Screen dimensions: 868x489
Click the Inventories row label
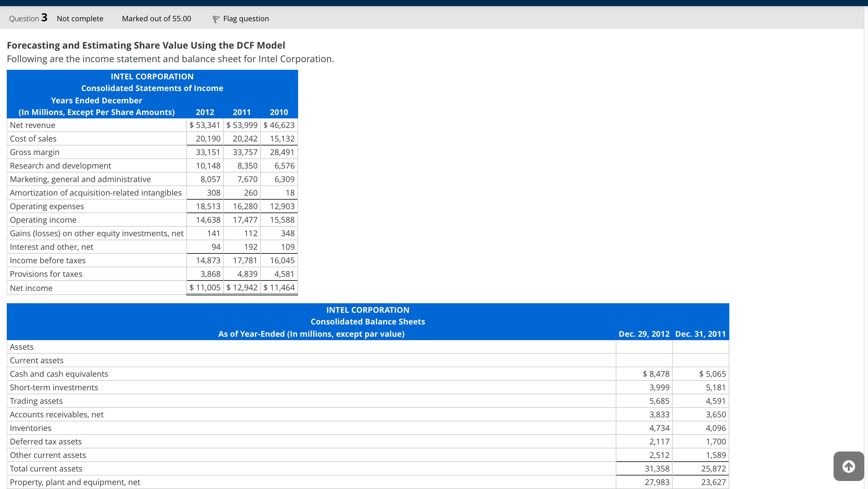[31, 428]
